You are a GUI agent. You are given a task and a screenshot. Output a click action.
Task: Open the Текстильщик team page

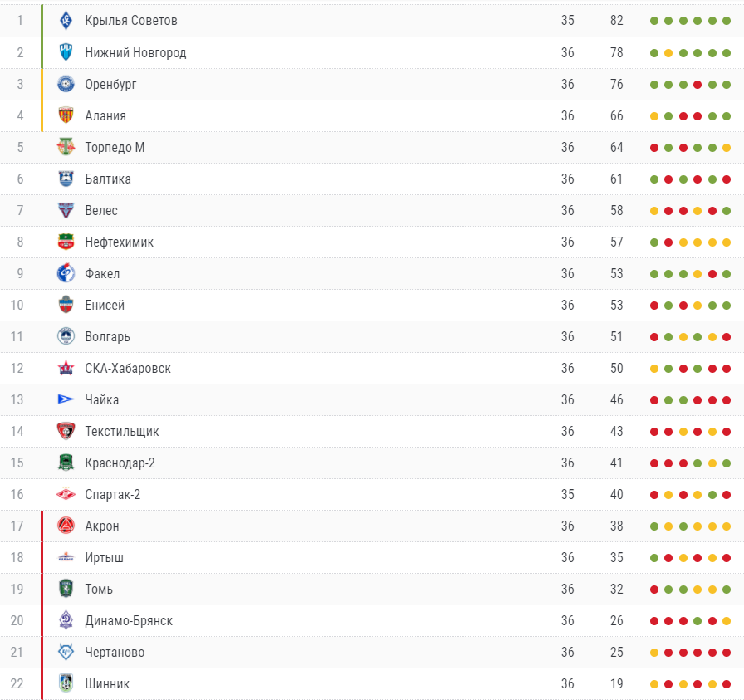coord(122,432)
